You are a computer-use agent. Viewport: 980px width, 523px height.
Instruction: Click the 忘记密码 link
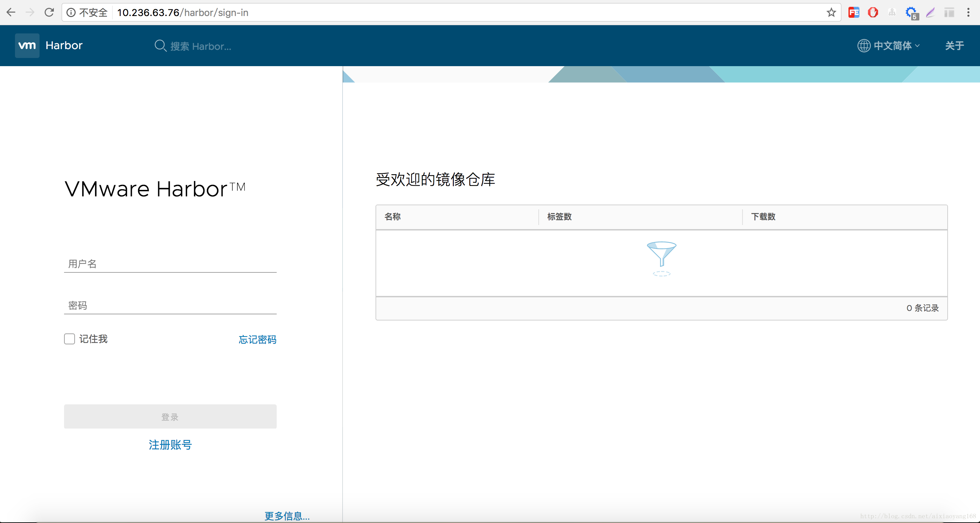258,339
